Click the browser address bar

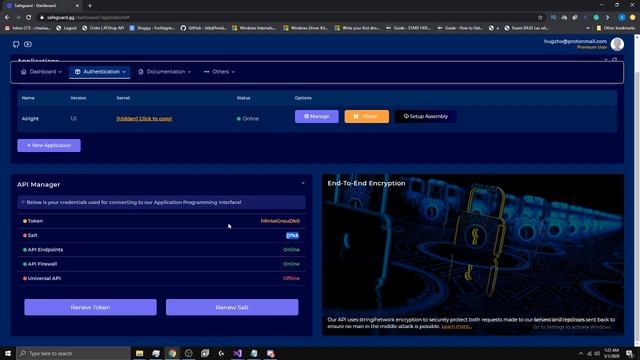286,18
